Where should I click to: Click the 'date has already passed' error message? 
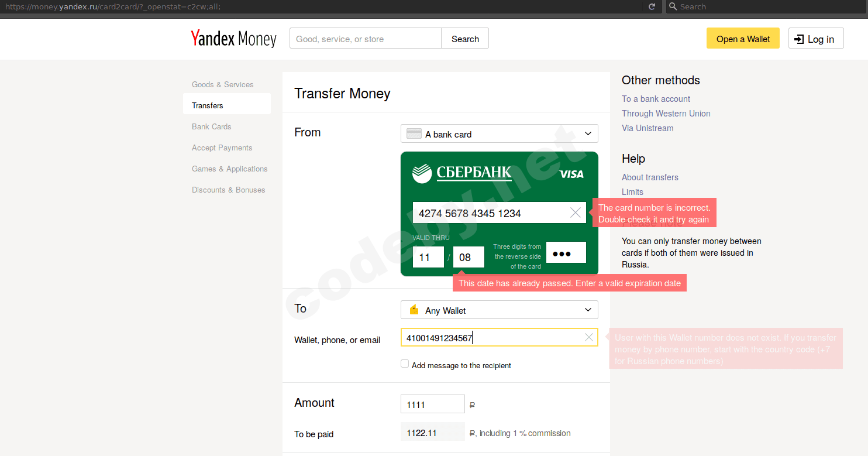pos(570,283)
